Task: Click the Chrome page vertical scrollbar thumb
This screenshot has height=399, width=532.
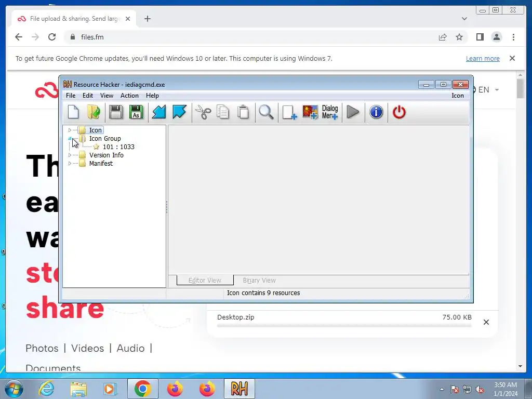Action: click(520, 88)
